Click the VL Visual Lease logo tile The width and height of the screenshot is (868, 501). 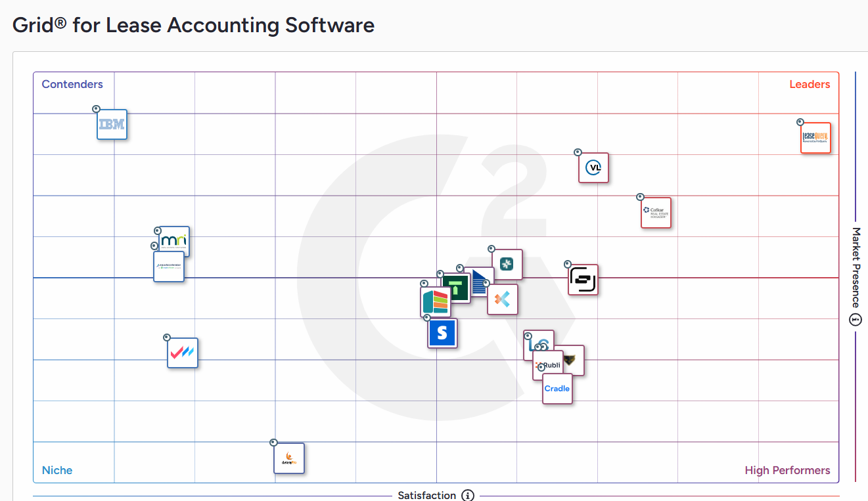tap(593, 167)
